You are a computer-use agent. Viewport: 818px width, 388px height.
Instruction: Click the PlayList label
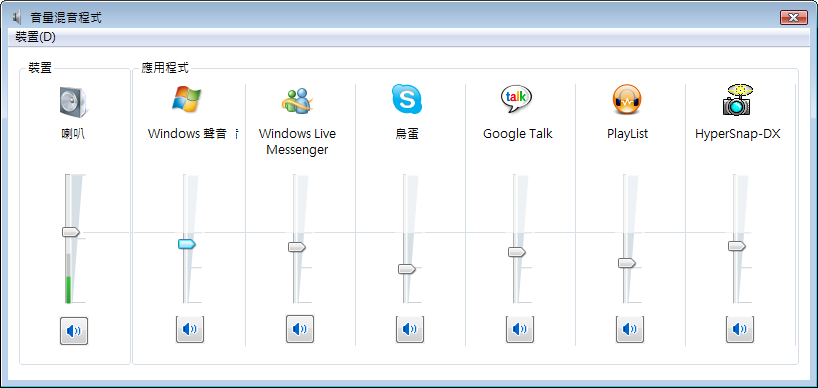[628, 134]
